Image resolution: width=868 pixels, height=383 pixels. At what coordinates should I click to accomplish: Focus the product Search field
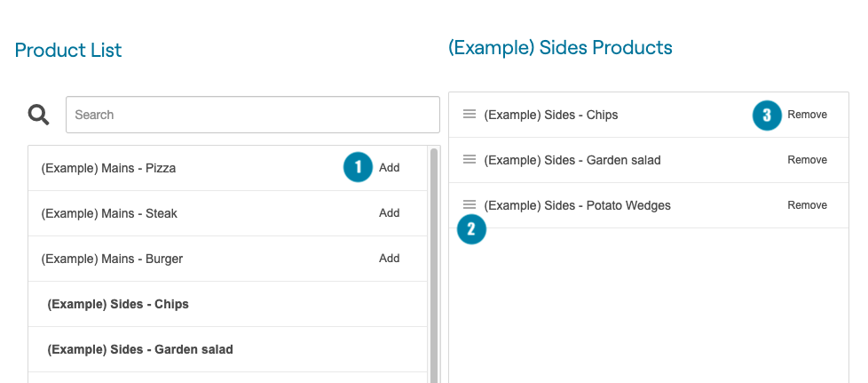click(x=253, y=115)
